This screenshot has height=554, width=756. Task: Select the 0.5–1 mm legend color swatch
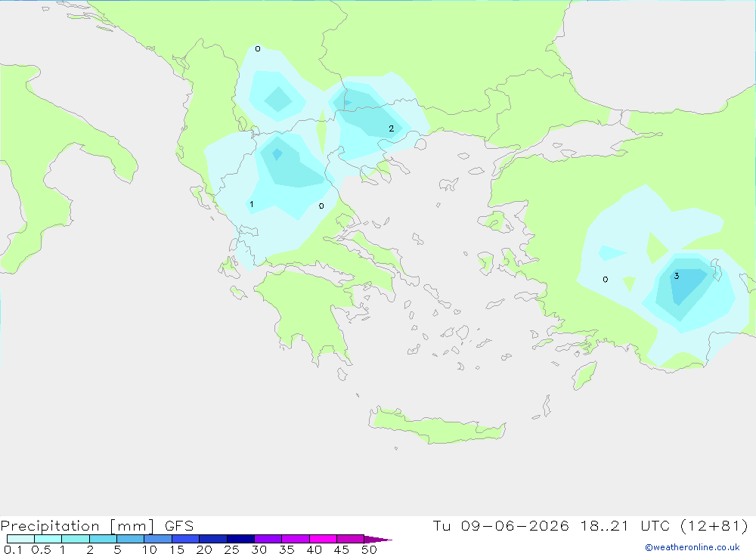tap(48, 539)
